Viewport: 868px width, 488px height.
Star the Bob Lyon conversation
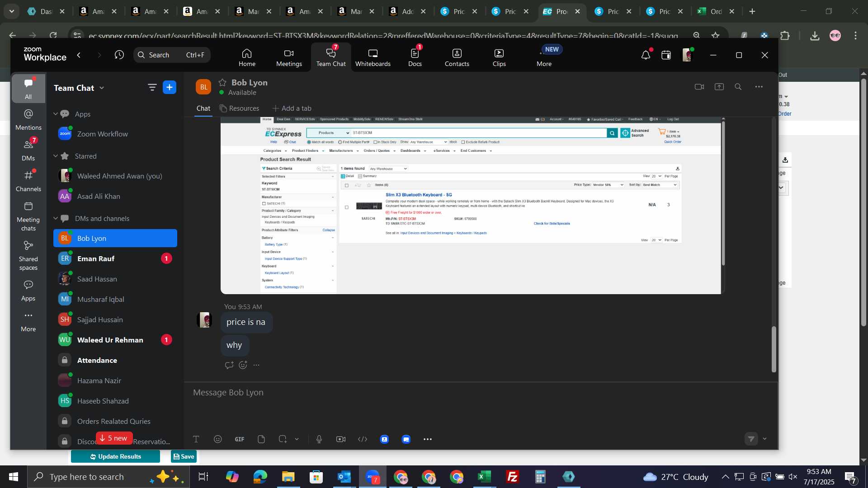(222, 82)
